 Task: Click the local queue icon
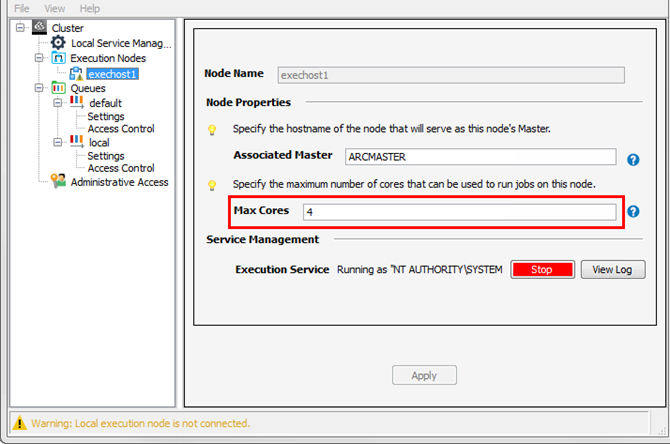77,141
